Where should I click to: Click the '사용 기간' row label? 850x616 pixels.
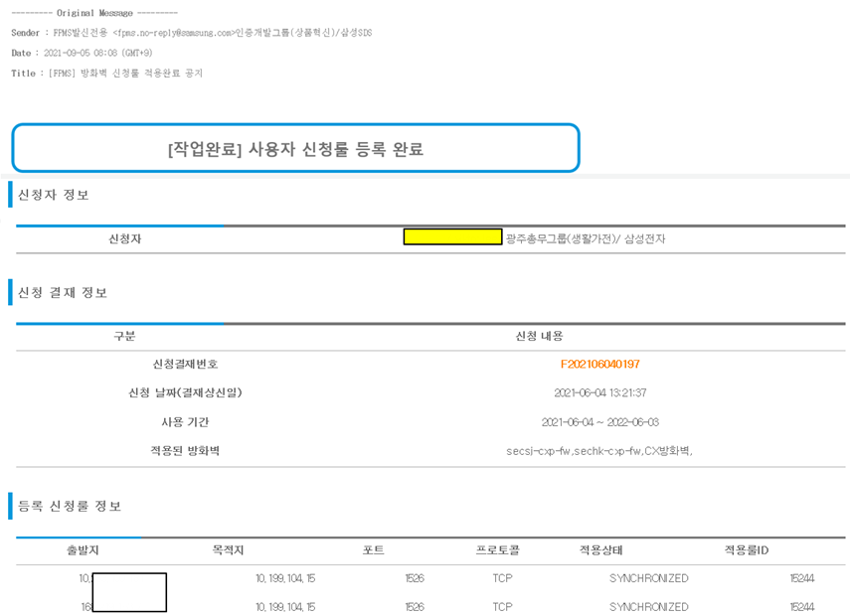click(x=185, y=422)
